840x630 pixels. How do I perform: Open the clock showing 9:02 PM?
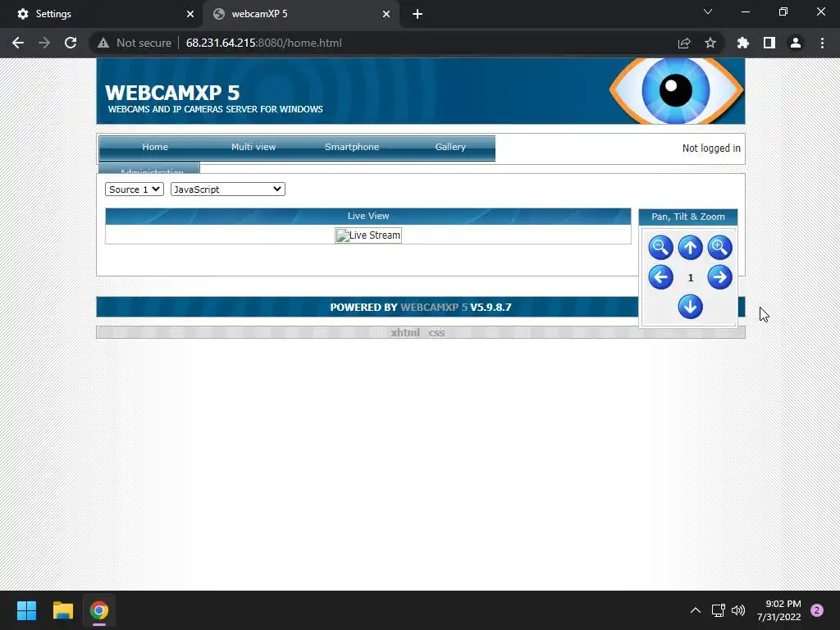[x=779, y=610]
